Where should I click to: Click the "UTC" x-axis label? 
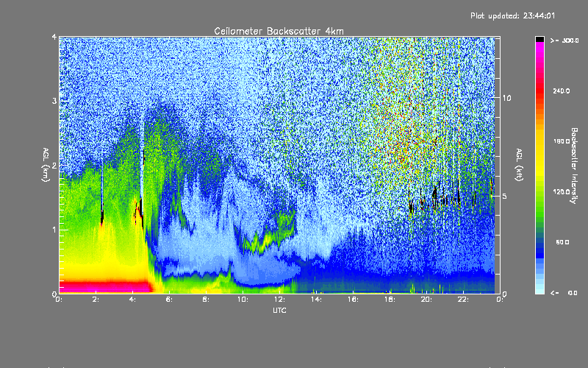[x=279, y=310]
